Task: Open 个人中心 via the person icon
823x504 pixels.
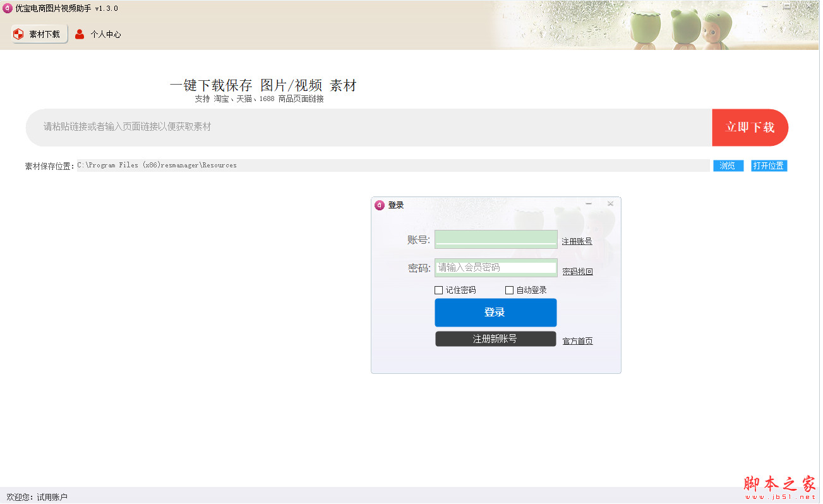Action: click(80, 34)
